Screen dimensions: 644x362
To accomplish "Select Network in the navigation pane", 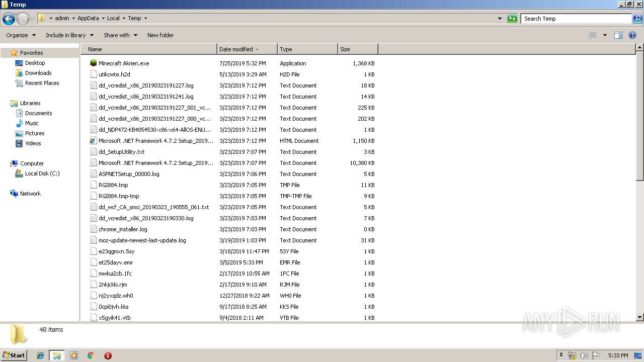I will pos(30,194).
